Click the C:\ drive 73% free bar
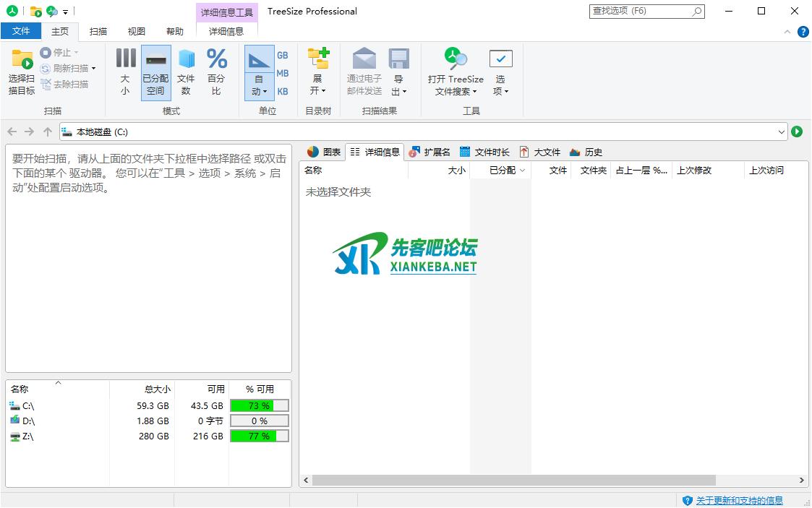812x508 pixels. 259,406
